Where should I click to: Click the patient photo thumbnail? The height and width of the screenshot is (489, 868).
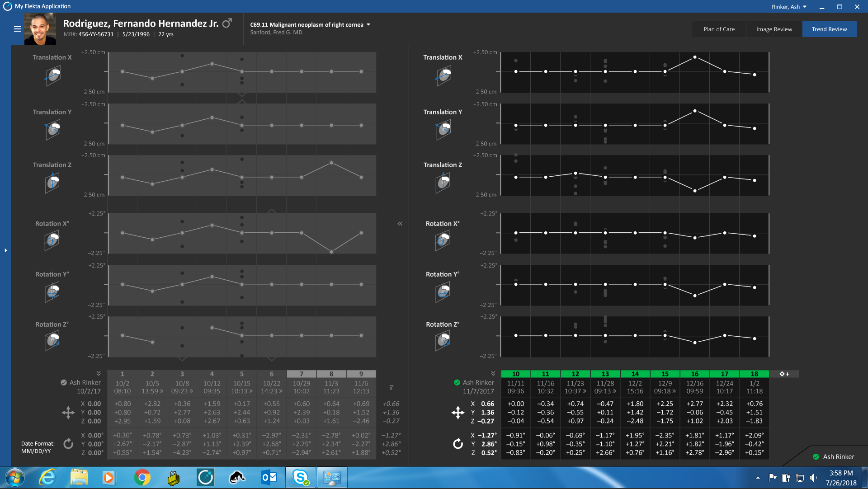click(40, 28)
